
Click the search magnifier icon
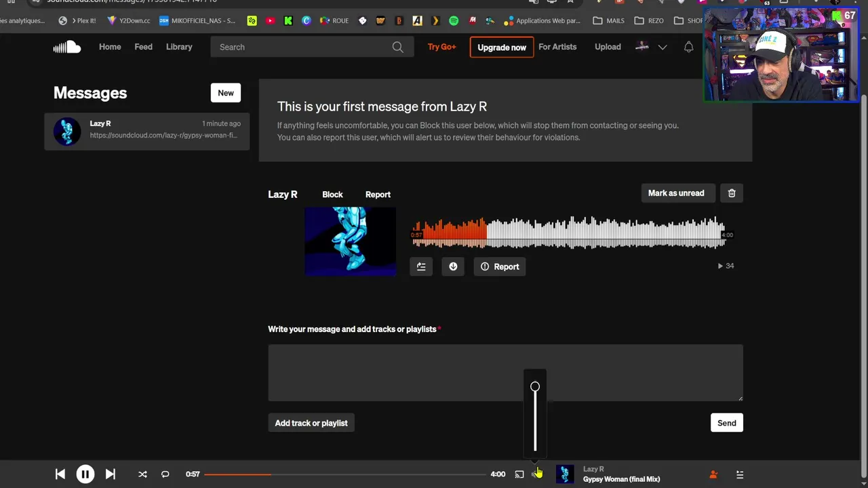[x=398, y=47]
